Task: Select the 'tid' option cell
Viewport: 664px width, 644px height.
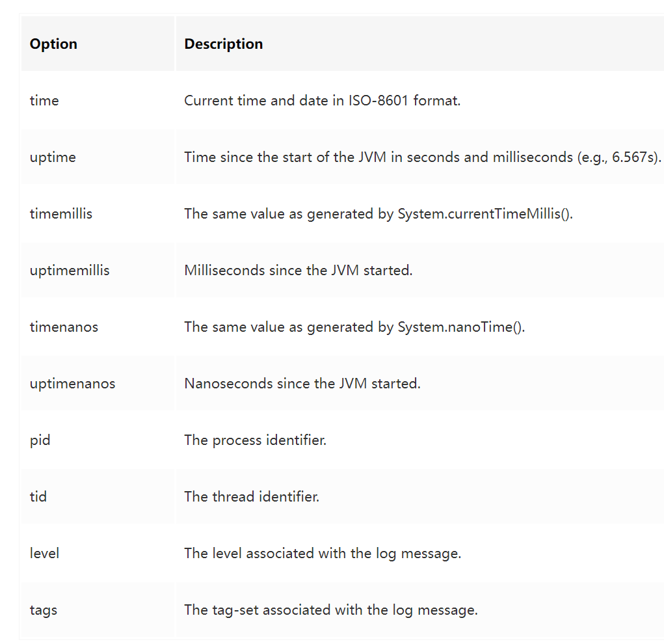Action: pos(98,496)
